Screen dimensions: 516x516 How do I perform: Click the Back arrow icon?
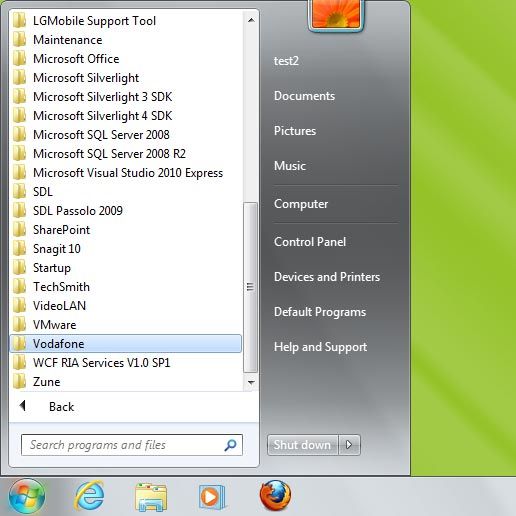23,406
